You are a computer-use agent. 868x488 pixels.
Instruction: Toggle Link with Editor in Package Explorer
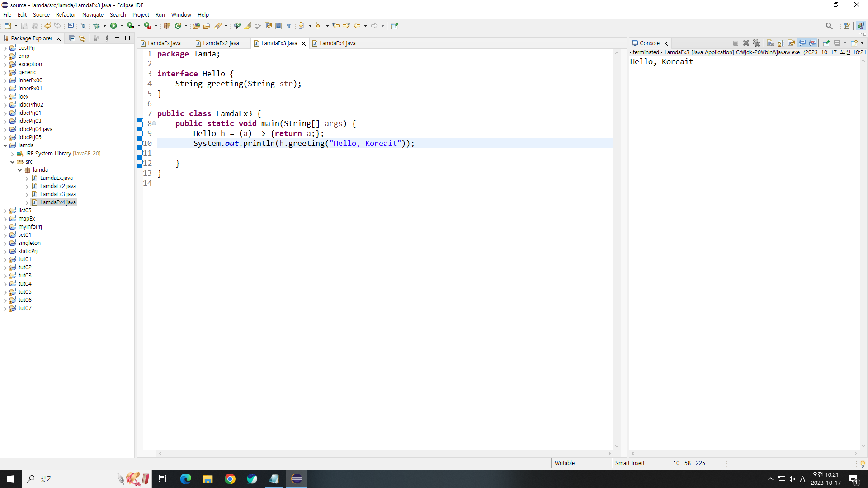click(x=82, y=38)
